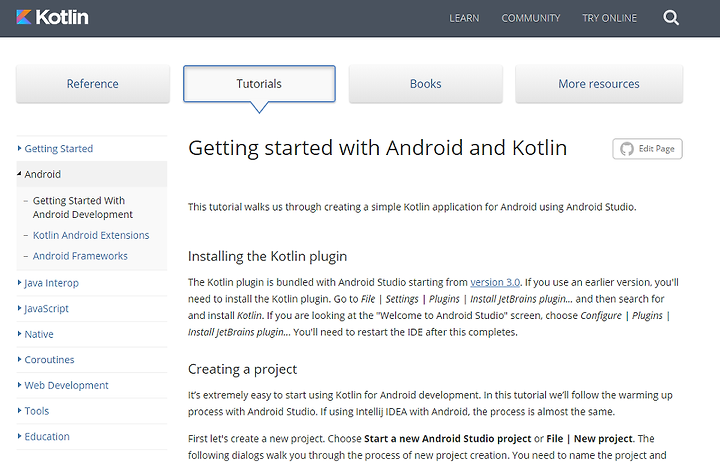
Task: Expand the Tools section arrow
Action: pos(19,410)
